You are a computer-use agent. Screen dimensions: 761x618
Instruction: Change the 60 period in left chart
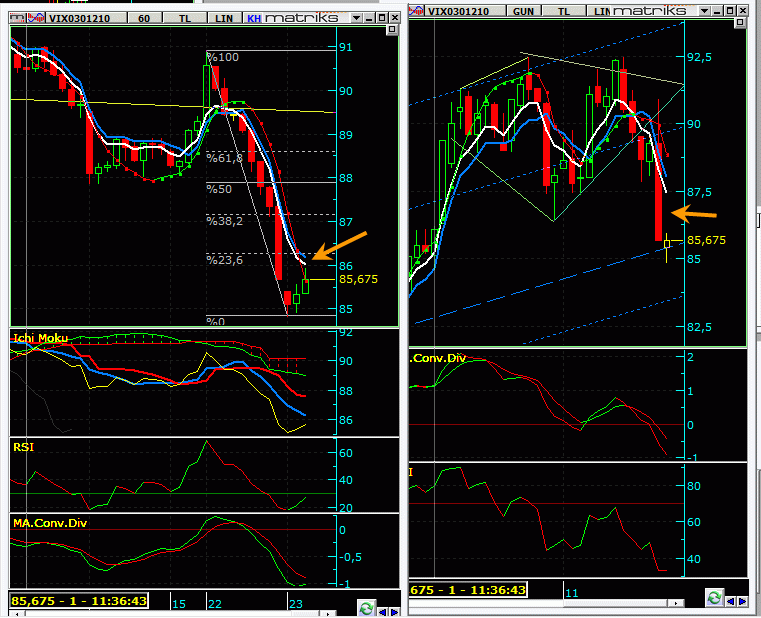(x=143, y=17)
